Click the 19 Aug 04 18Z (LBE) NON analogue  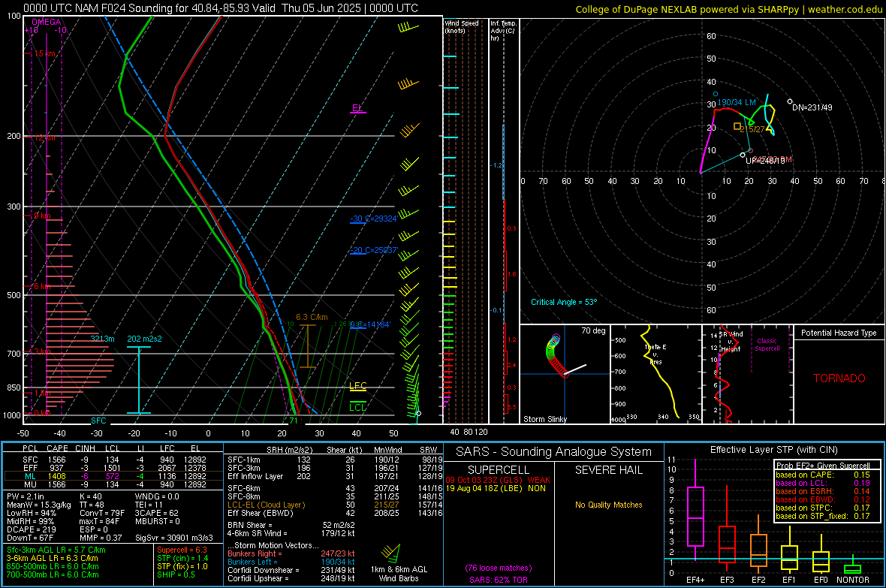[x=496, y=488]
